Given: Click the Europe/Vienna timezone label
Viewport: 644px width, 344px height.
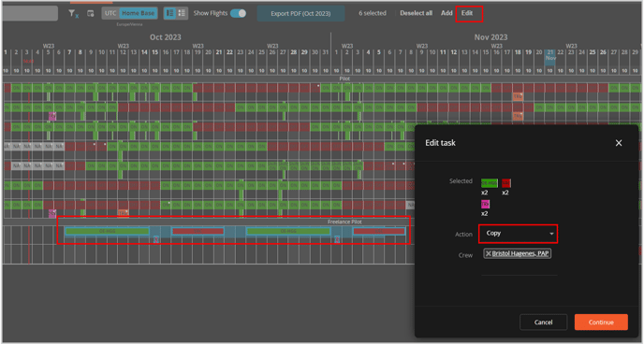Looking at the screenshot, I should coord(129,24).
